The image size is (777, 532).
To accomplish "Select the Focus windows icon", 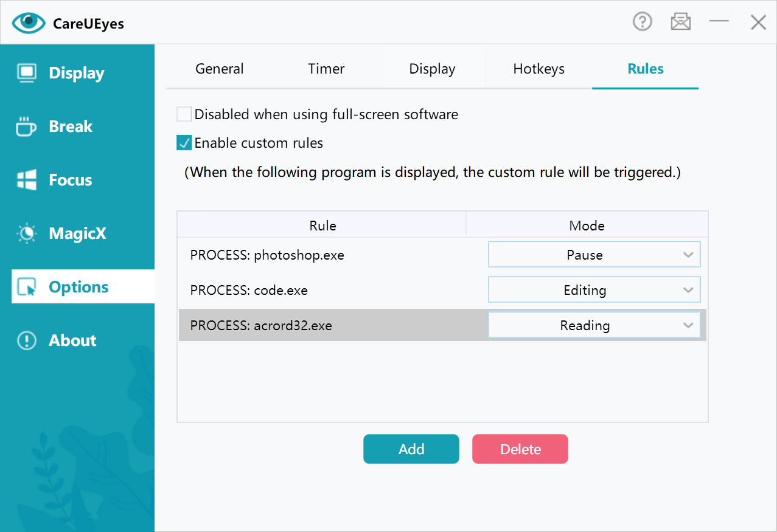I will 27,180.
